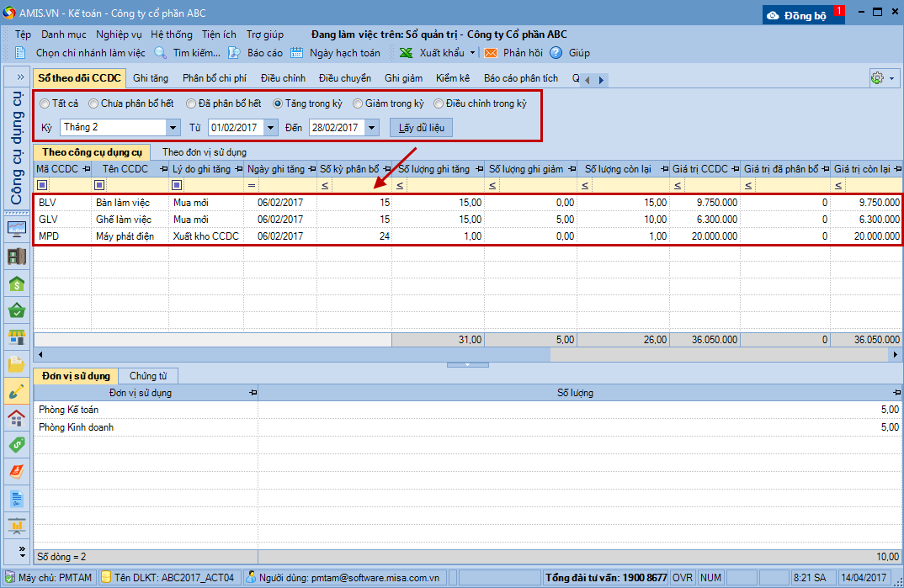Open the 'Nghiệp vụ' menu
The height and width of the screenshot is (588, 904).
119,34
